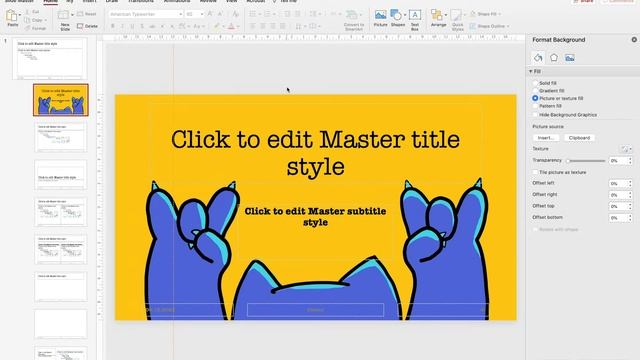640x360 pixels.
Task: Click the font color icon
Action: click(231, 26)
